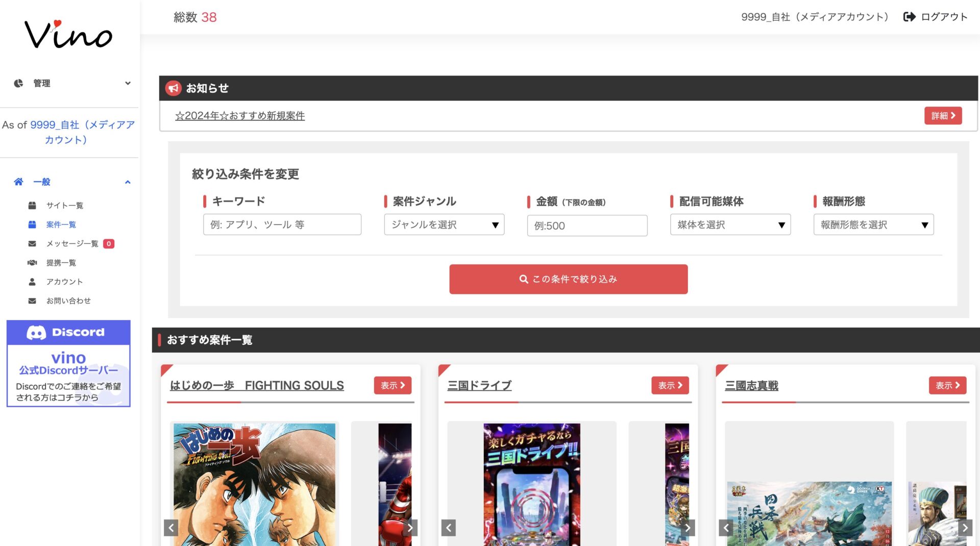Viewport: 980px width, 546px height.
Task: Click 詳細 on the announcement
Action: pos(943,116)
